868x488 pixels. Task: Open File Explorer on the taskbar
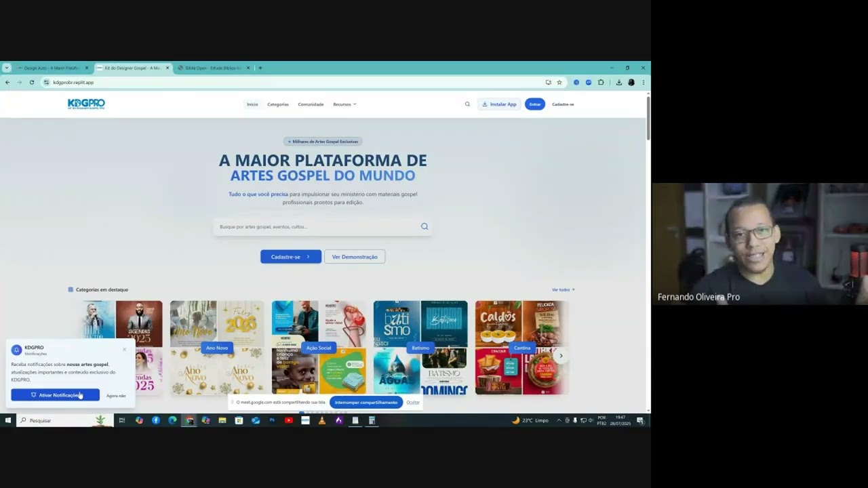point(222,420)
